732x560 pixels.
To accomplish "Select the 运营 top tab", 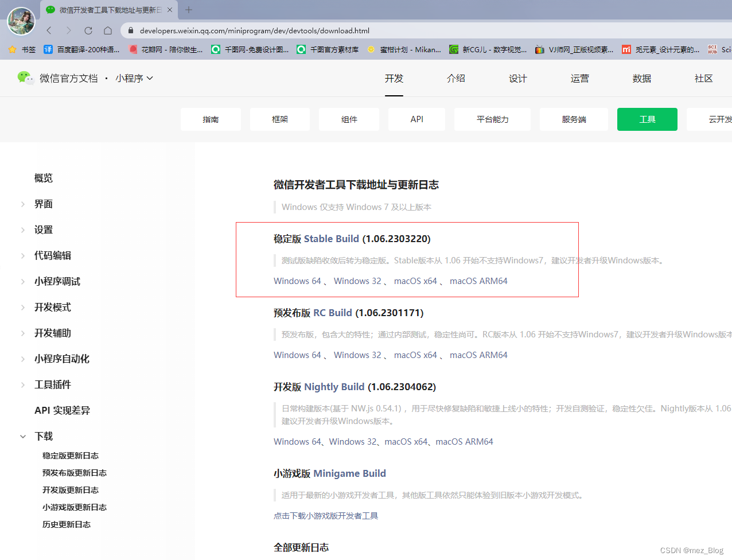I will [x=580, y=79].
